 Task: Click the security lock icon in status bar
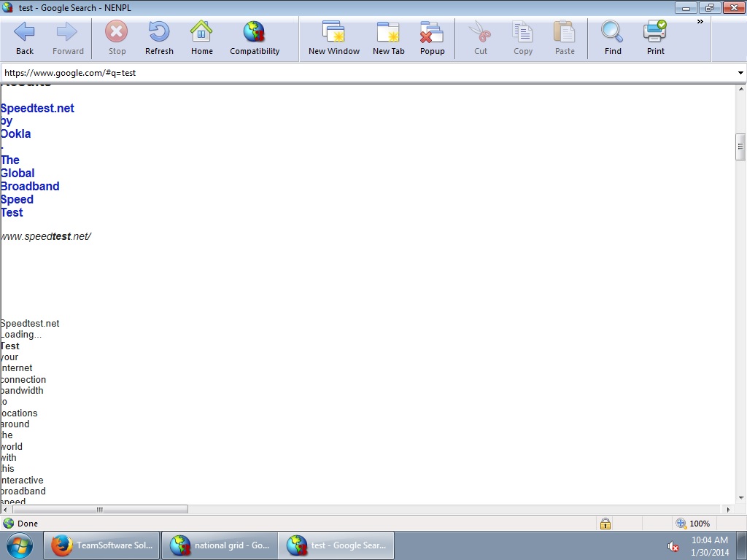coord(605,524)
